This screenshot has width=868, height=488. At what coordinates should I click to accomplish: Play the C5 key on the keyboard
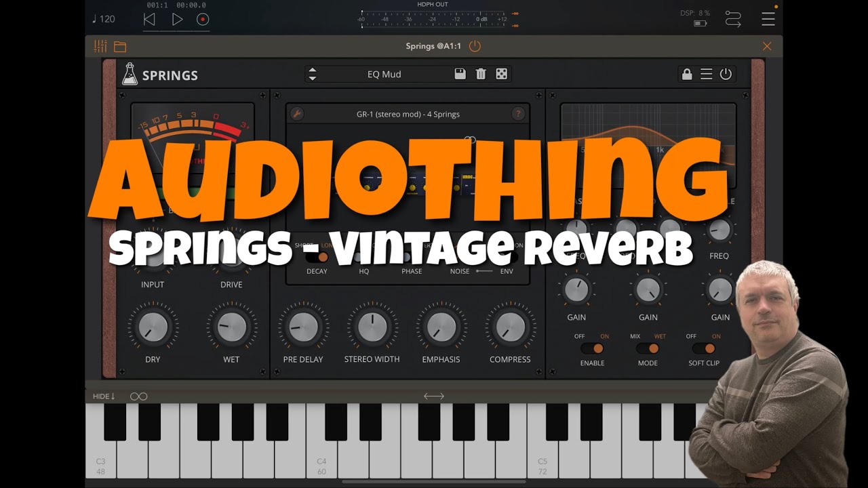pos(542,459)
